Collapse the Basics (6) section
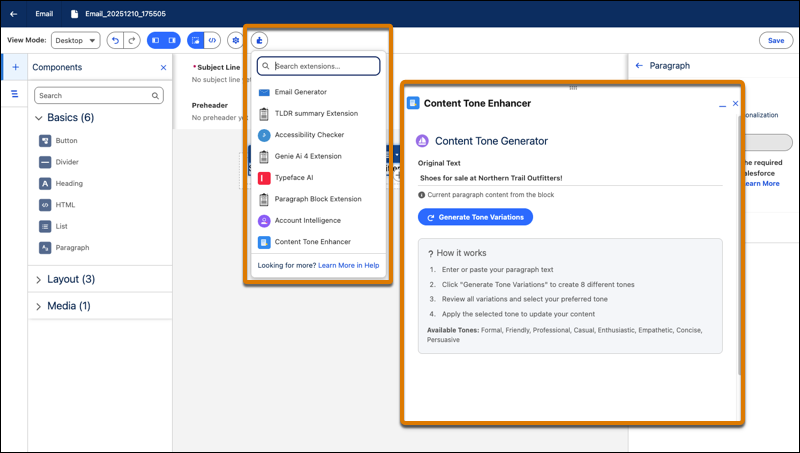 click(x=38, y=118)
